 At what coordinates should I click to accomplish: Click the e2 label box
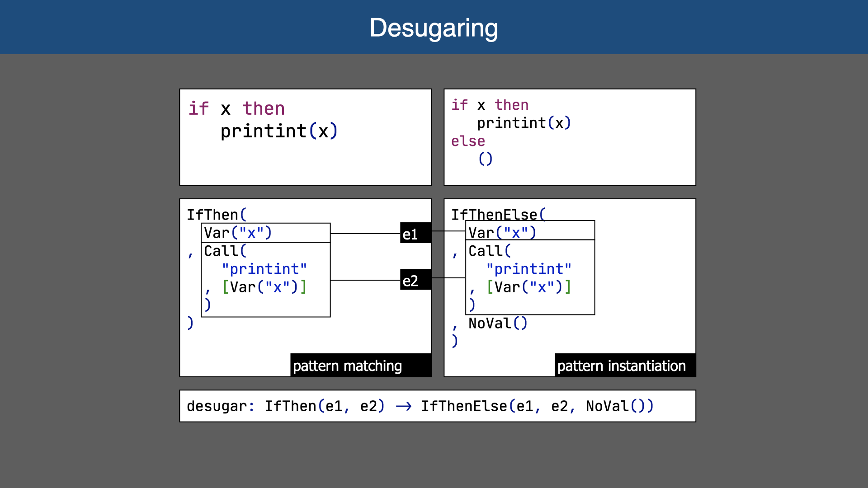pyautogui.click(x=415, y=280)
